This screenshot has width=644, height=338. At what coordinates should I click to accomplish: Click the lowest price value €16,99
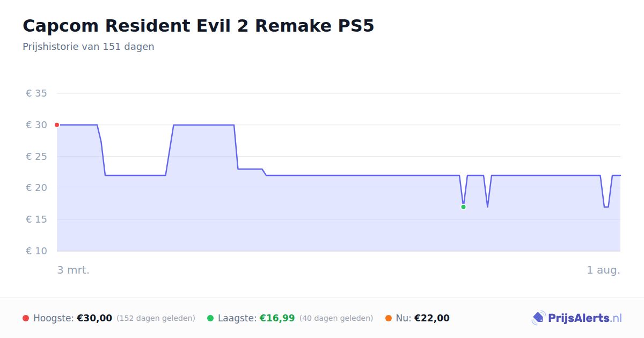(277, 318)
